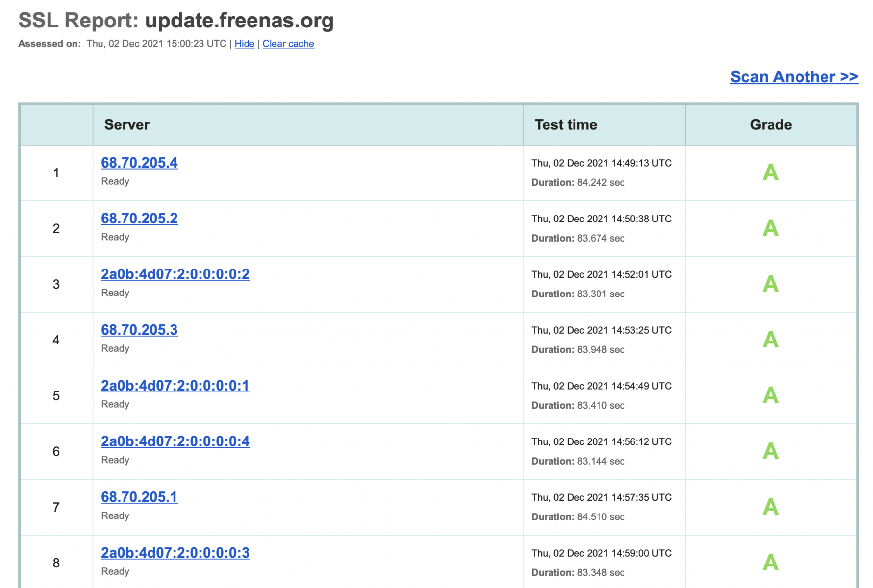This screenshot has height=588, width=873.
Task: Click Ready status under 2a0b:4d07:2:0:0:0:0:4
Action: click(x=115, y=460)
